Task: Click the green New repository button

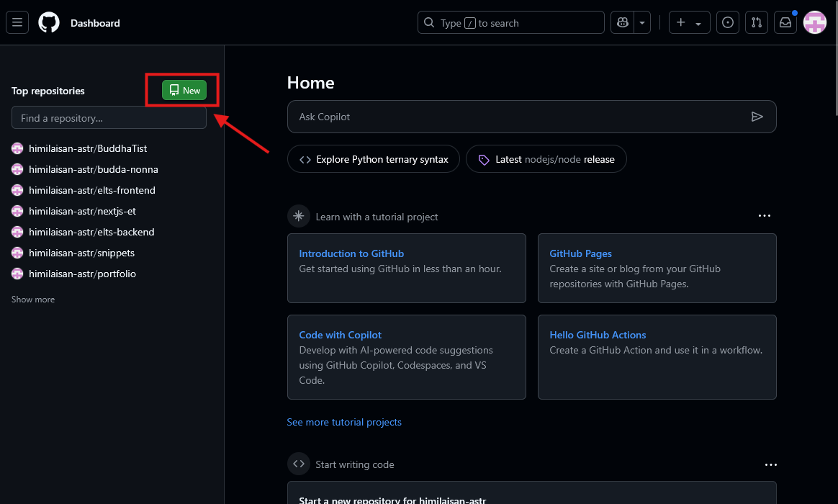Action: click(184, 90)
